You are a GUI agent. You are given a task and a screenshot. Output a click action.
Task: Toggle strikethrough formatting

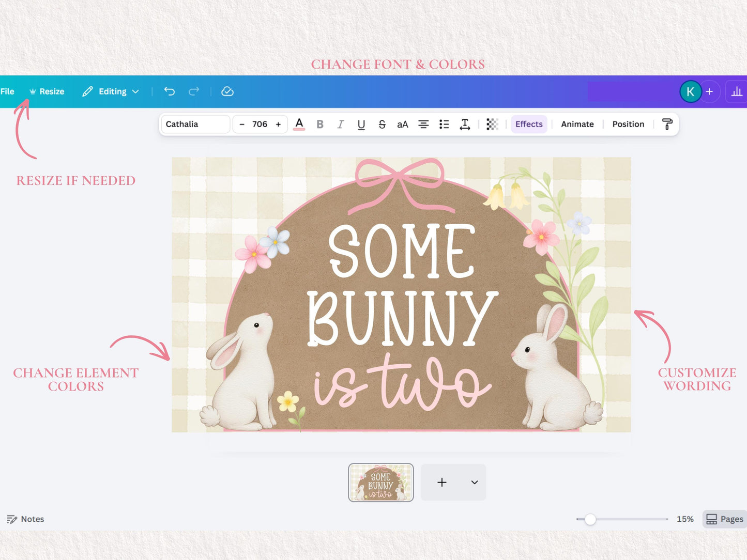coord(382,124)
